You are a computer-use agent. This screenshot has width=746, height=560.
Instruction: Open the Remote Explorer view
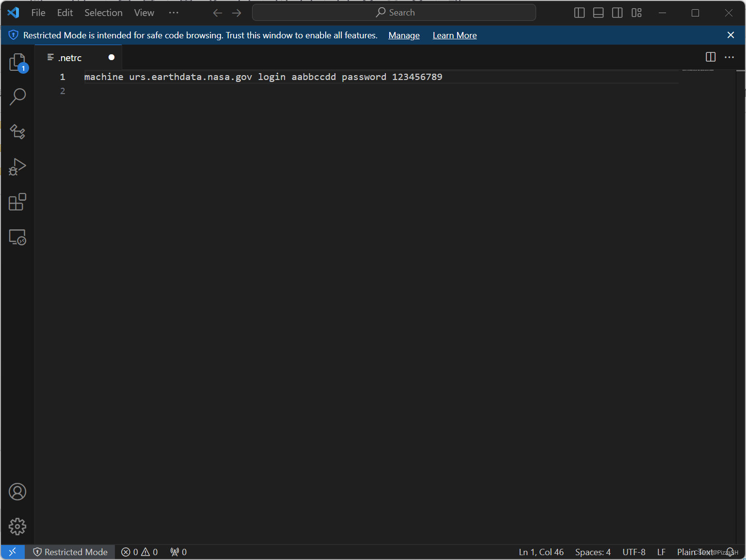[18, 237]
